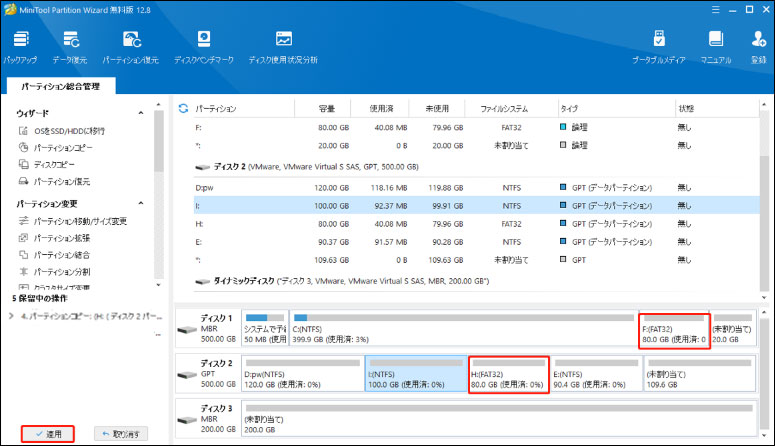Select the E: 90.37 GB row

(x=476, y=242)
